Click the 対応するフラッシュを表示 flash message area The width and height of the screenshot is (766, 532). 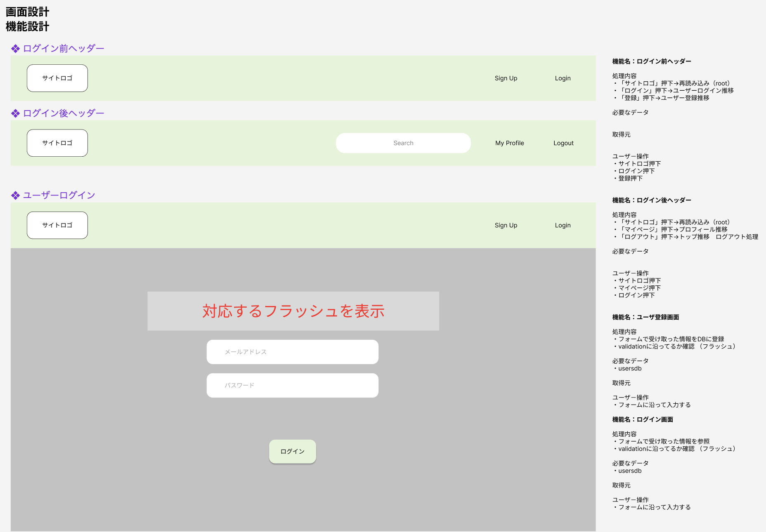293,311
